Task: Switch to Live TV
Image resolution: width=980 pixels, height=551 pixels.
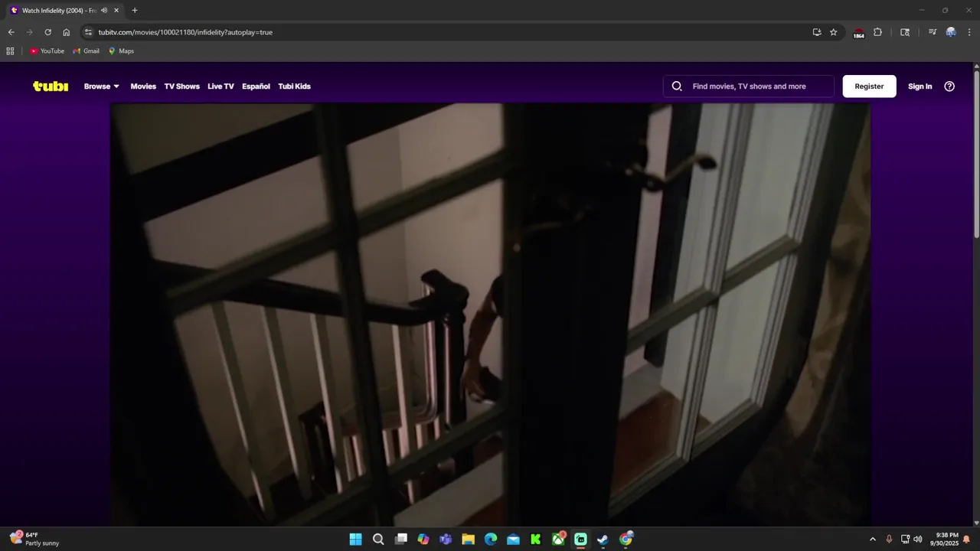Action: pos(220,86)
